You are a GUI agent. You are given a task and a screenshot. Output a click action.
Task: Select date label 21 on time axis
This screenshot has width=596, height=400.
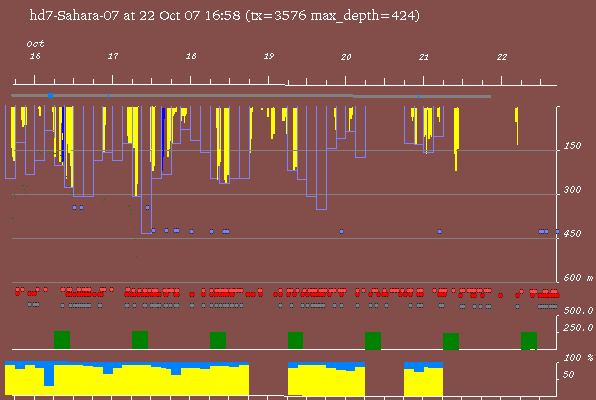pos(424,57)
